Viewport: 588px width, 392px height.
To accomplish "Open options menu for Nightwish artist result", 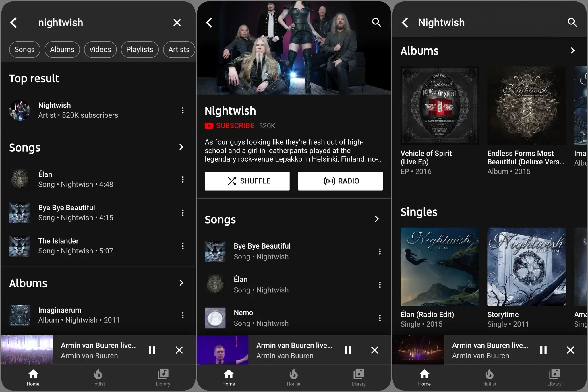I will pyautogui.click(x=183, y=110).
